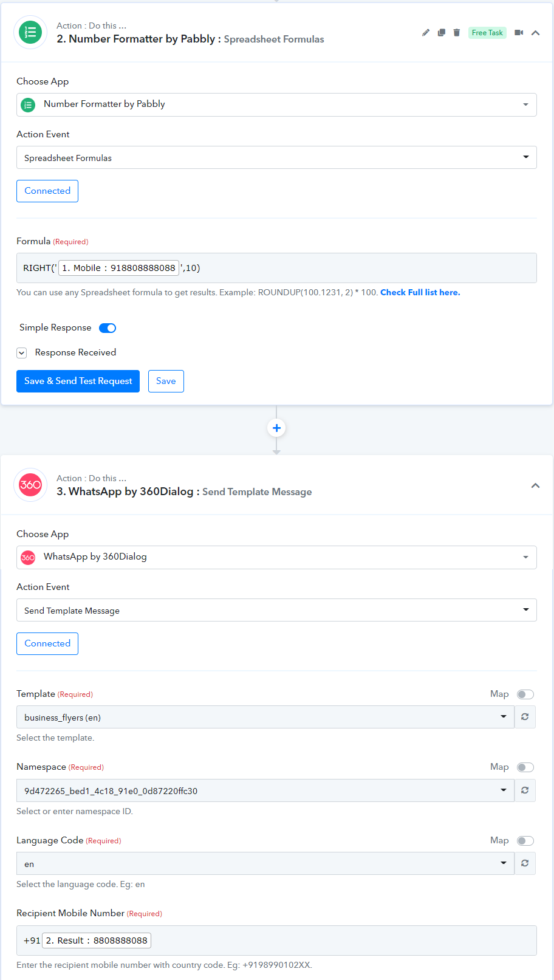Delete step 2 with the trash icon
This screenshot has height=980, width=554.
(457, 32)
